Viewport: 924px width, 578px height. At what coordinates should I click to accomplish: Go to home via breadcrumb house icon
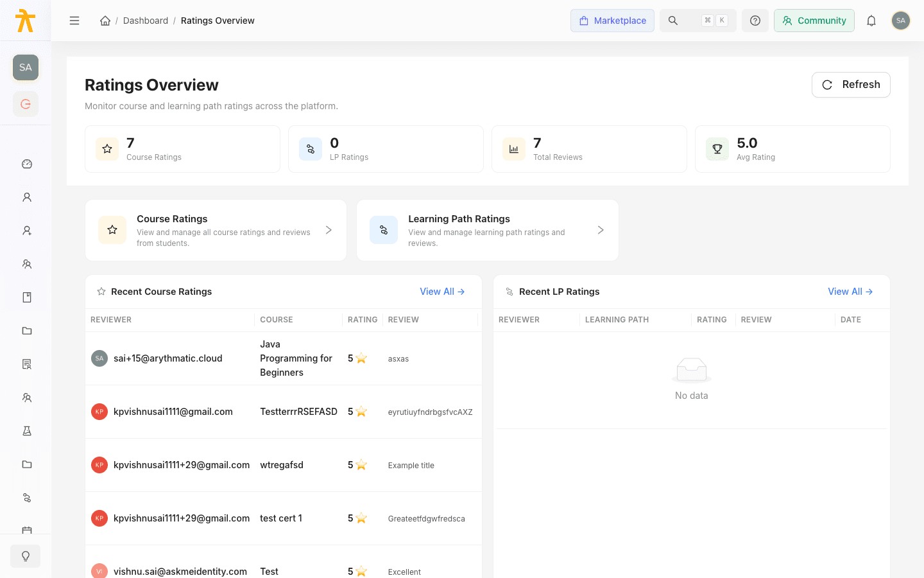(x=105, y=21)
